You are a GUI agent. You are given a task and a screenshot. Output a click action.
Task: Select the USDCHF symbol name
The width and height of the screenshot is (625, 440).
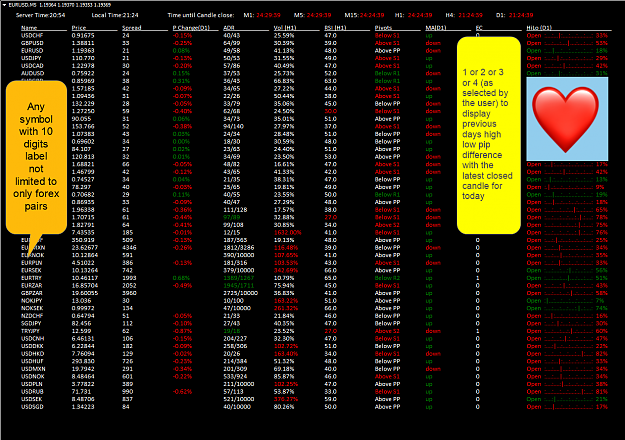(32, 35)
